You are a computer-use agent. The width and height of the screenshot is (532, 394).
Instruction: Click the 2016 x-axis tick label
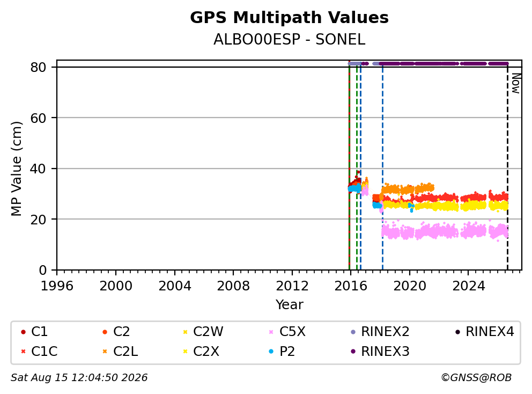351,286
